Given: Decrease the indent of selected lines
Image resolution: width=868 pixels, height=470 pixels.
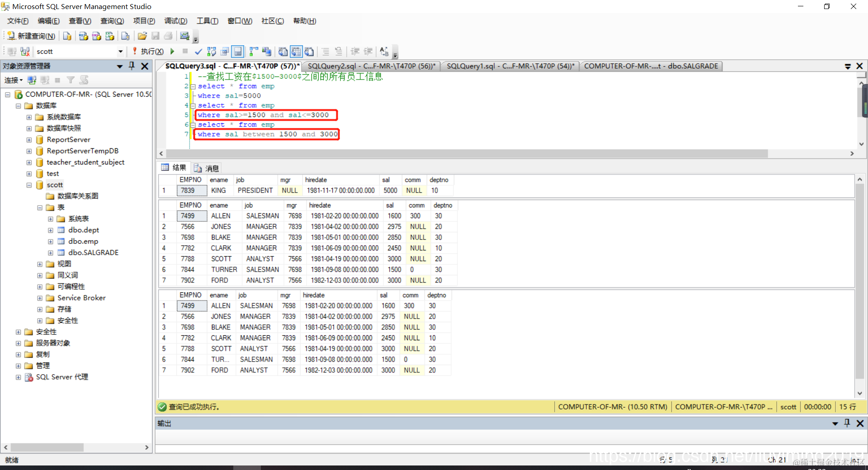Looking at the screenshot, I should pyautogui.click(x=355, y=52).
